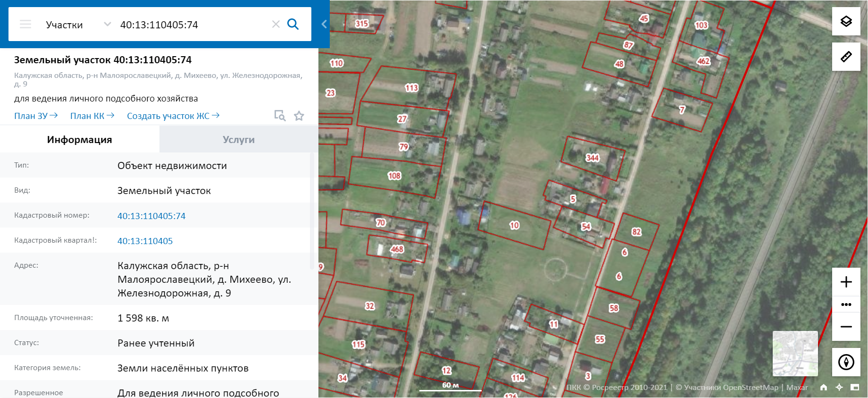Select parcel 462 on the map

[x=703, y=61]
